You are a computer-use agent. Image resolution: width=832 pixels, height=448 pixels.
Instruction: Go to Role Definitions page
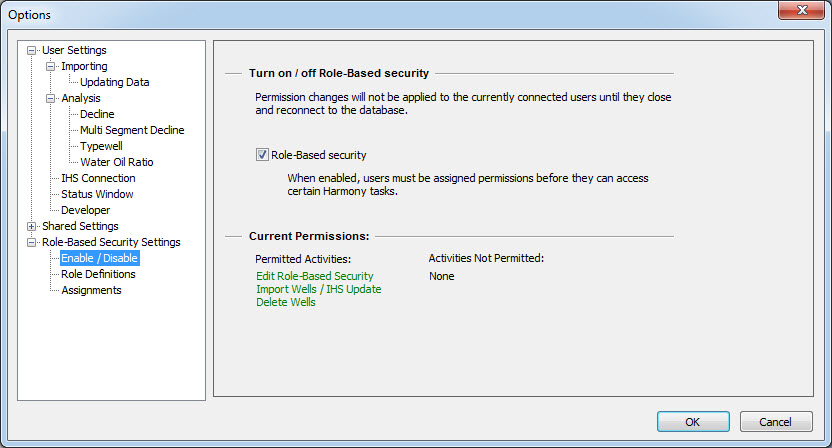coord(98,274)
